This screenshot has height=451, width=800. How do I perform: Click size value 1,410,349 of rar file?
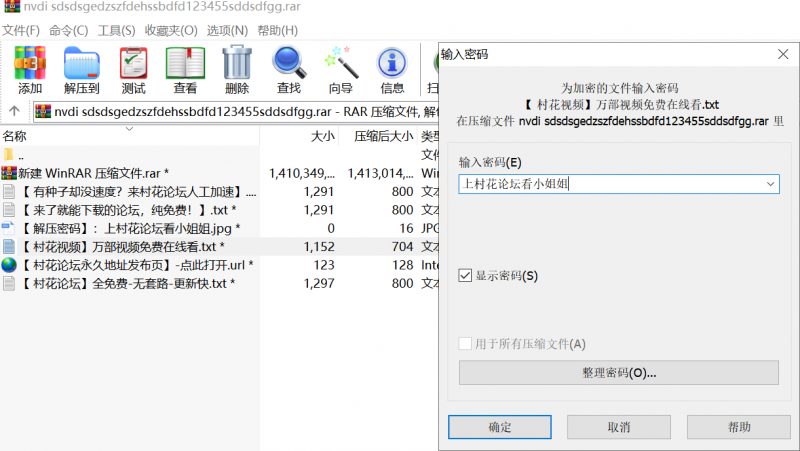pos(302,173)
